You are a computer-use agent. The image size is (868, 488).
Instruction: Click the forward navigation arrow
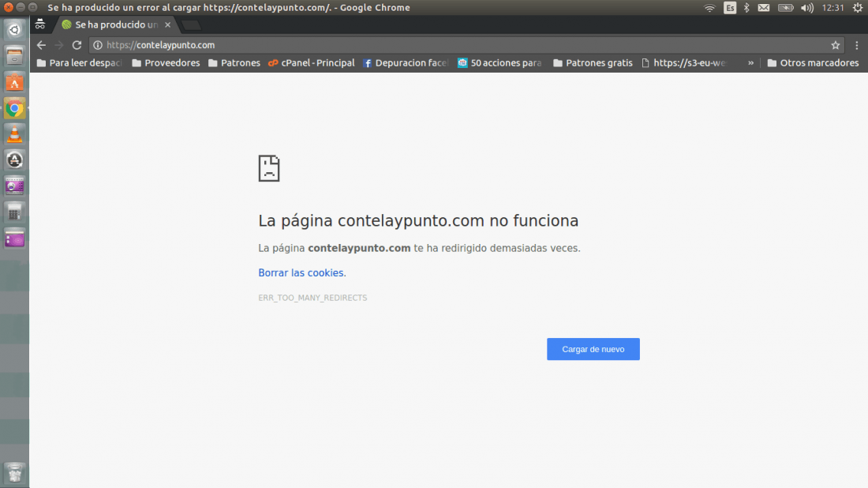59,46
